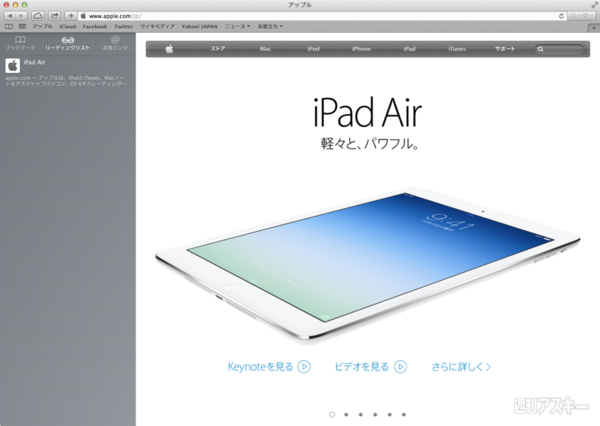Select the fourth carousel page dot
Image resolution: width=600 pixels, height=426 pixels.
click(x=375, y=415)
